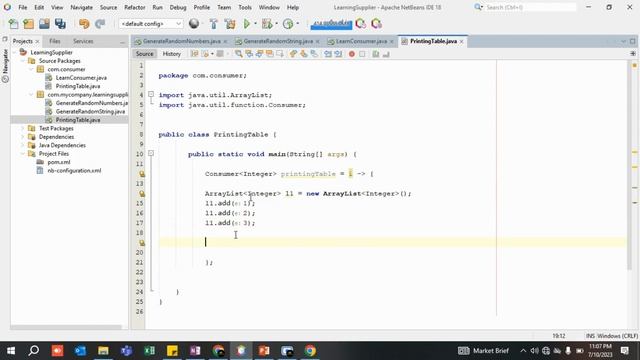Collapse the main method fold on line 10
This screenshot has height=360, width=640.
(x=151, y=154)
